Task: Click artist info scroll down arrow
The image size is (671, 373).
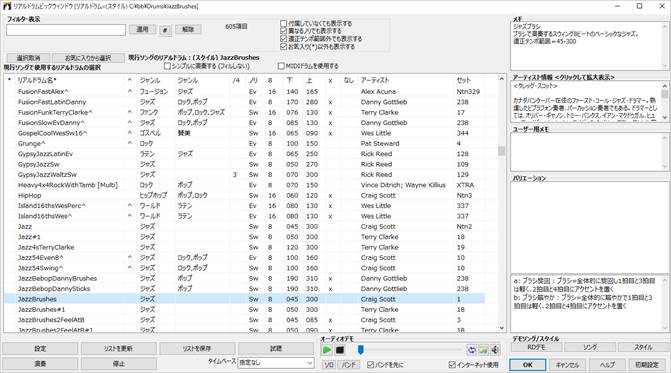Action: 665,117
